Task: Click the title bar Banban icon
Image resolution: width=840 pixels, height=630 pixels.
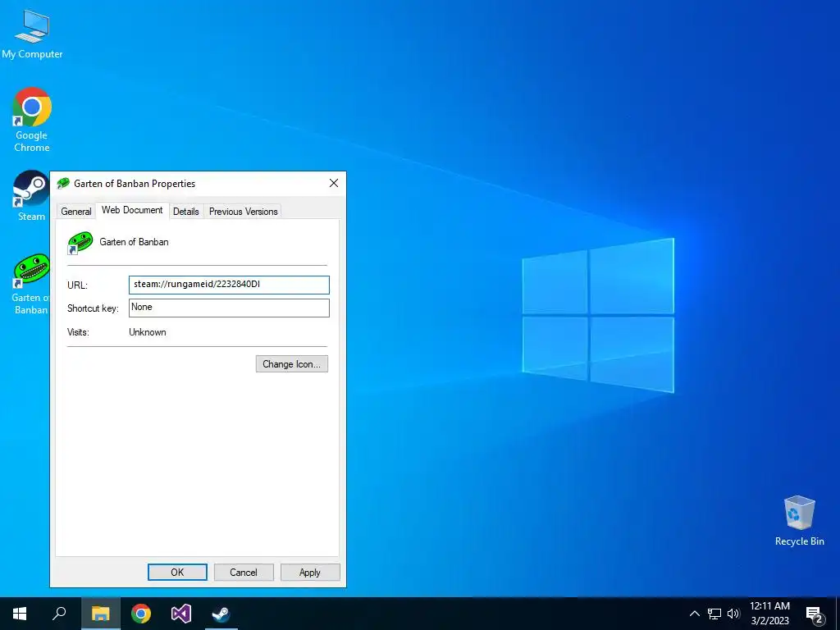Action: coord(63,183)
